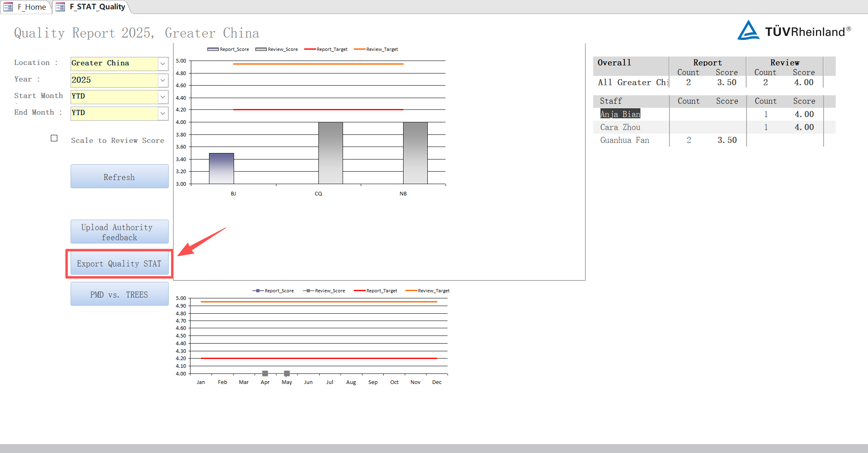Viewport: 868px width, 453px height.
Task: Click the BJ Report_Score bar
Action: [221, 168]
